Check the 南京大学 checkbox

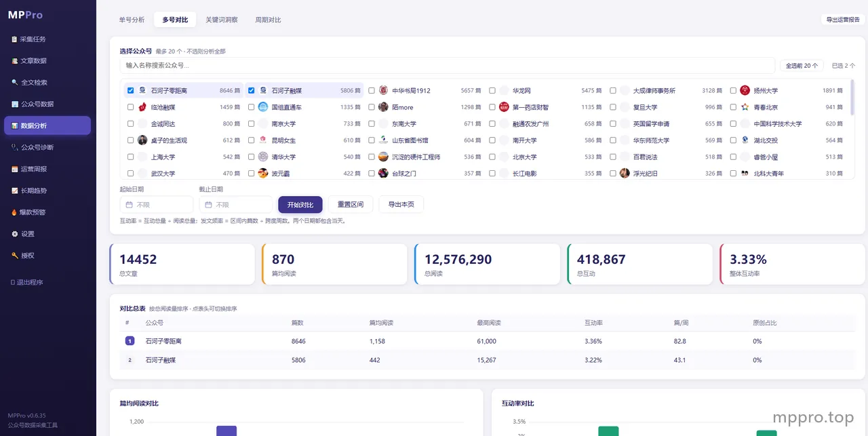[251, 123]
